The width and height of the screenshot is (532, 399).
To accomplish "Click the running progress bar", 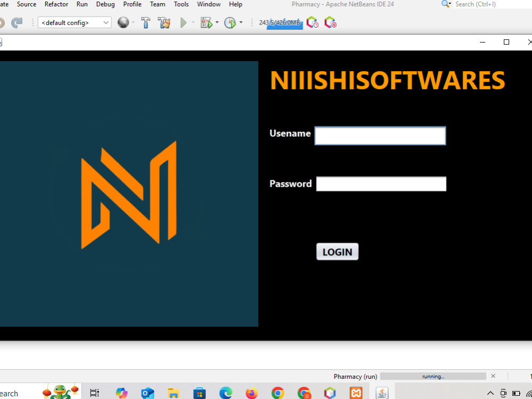I will [x=433, y=376].
